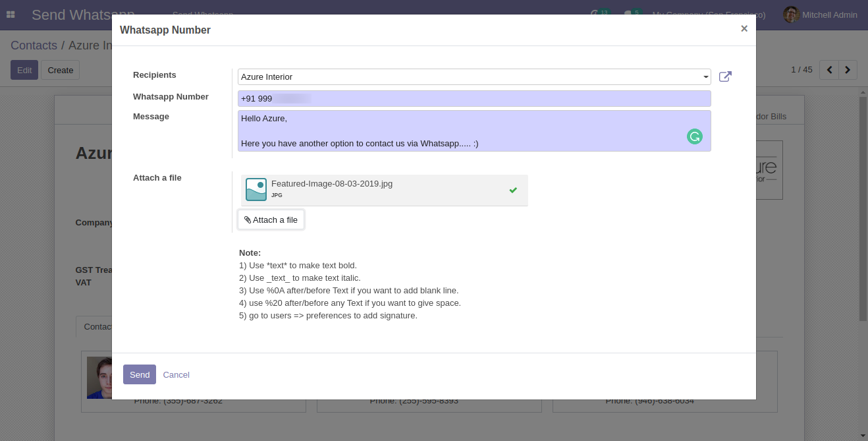The image size is (868, 441).
Task: Click the Contacts breadcrumb link
Action: pyautogui.click(x=34, y=45)
